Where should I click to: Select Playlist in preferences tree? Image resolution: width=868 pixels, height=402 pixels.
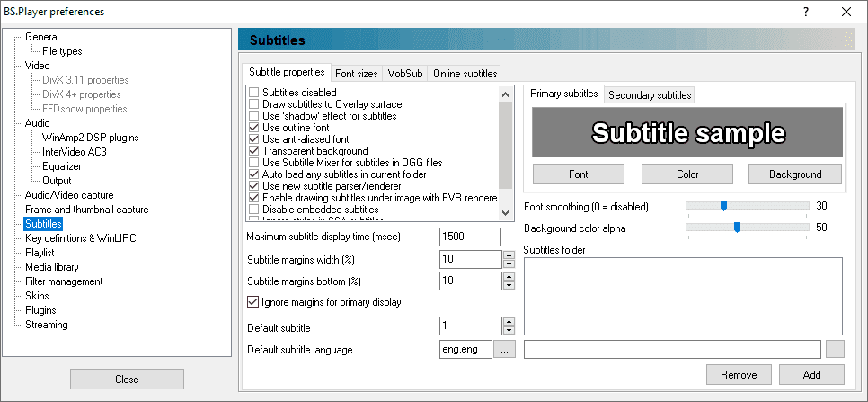pyautogui.click(x=40, y=253)
